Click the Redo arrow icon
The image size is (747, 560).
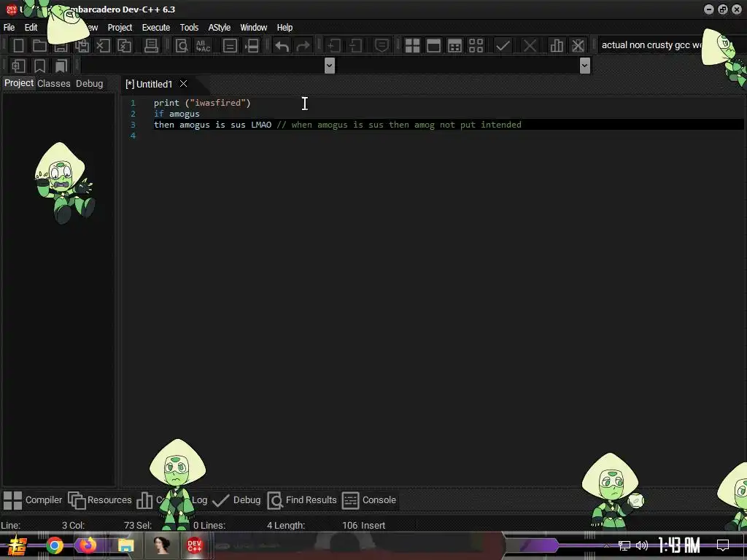pyautogui.click(x=303, y=46)
